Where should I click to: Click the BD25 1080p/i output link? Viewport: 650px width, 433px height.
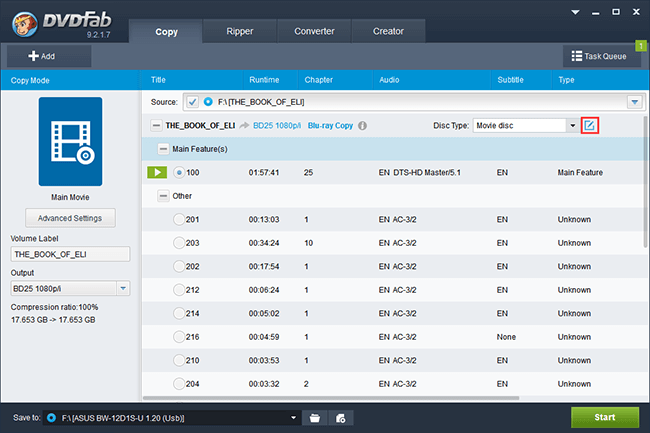click(277, 126)
